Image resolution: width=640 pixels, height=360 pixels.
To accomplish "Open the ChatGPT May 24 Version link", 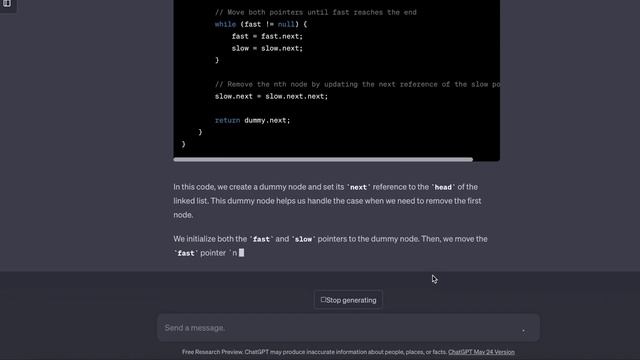I will (x=481, y=352).
